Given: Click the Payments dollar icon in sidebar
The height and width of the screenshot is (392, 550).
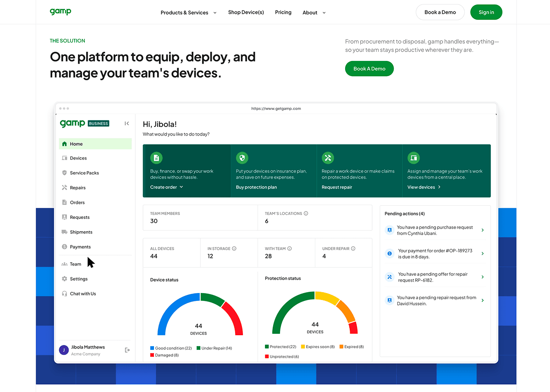Looking at the screenshot, I should coord(65,247).
